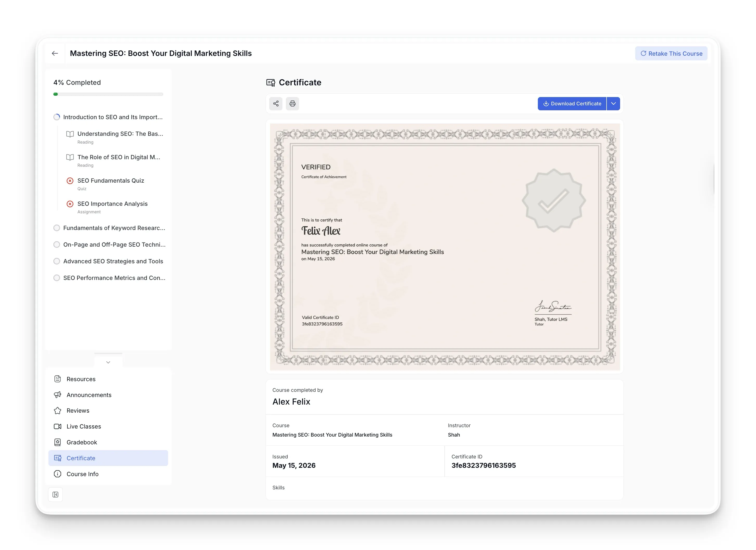Click the share certificate icon

pos(276,104)
